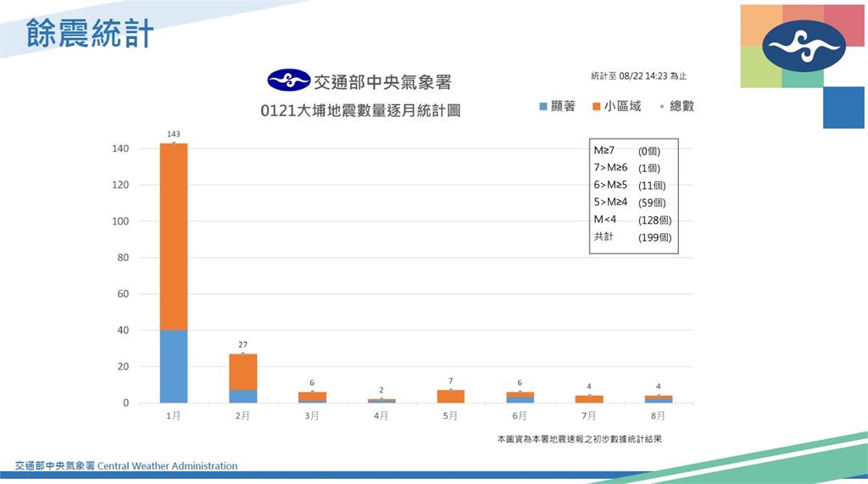The height and width of the screenshot is (484, 868).
Task: Click the orange 小區域 legend swatch
Action: tap(596, 106)
